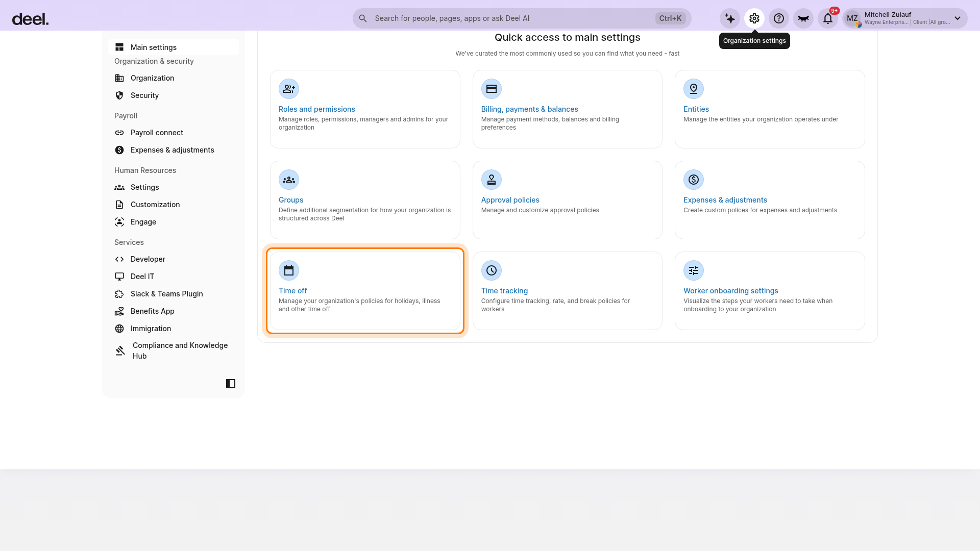
Task: Open Slack & Teams Plugin item
Action: click(174, 294)
